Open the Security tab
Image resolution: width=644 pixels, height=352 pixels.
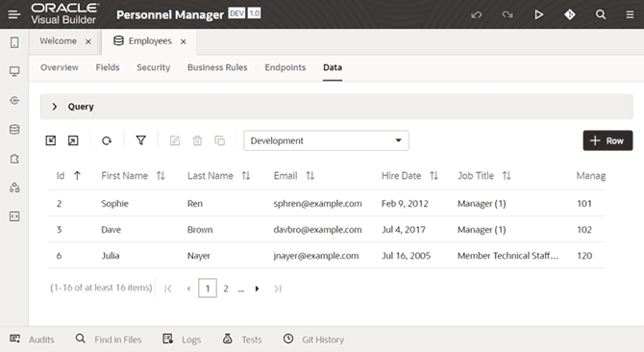(153, 67)
